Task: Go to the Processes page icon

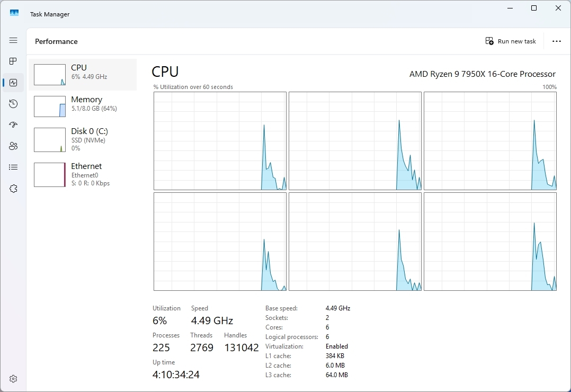Action: pyautogui.click(x=13, y=61)
